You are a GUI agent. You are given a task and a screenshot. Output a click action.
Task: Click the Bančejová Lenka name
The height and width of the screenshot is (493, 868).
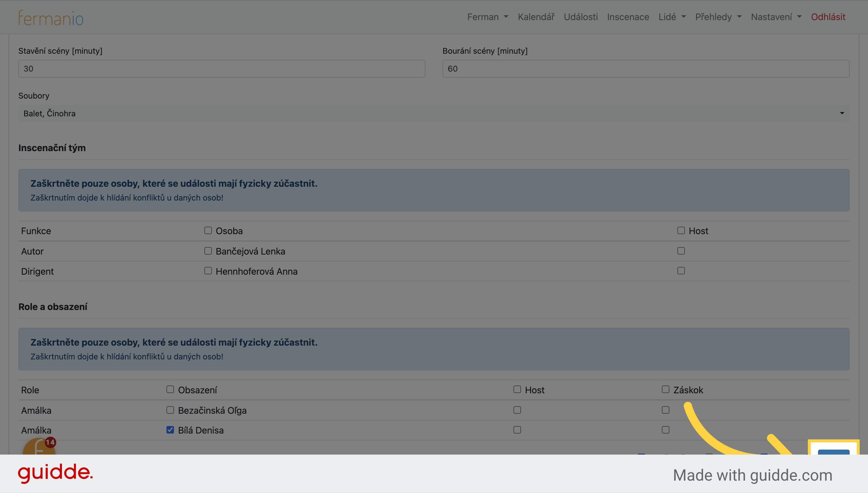(x=250, y=251)
